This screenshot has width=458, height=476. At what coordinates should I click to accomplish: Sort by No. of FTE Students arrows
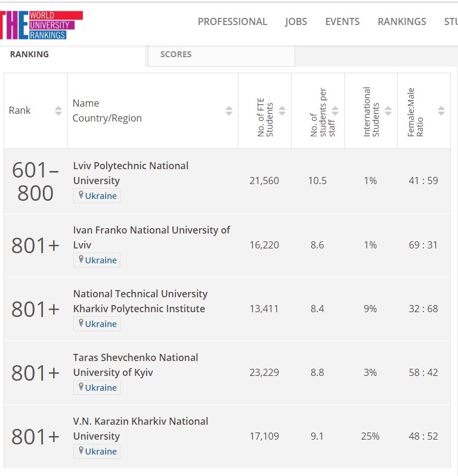[282, 111]
